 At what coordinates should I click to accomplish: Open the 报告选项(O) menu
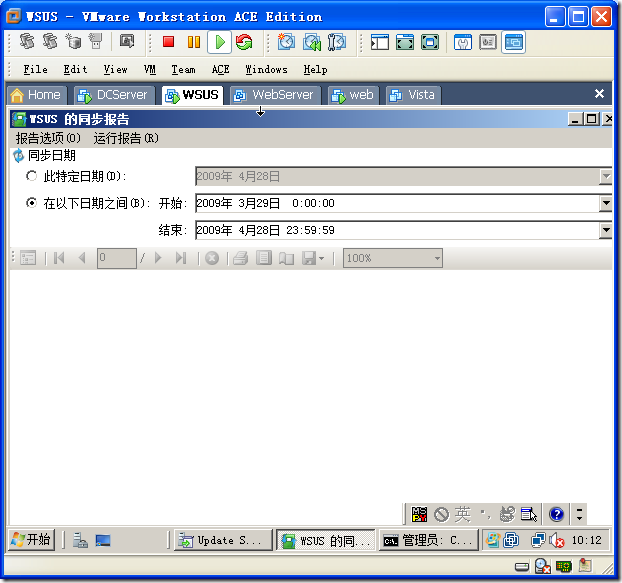(48, 138)
